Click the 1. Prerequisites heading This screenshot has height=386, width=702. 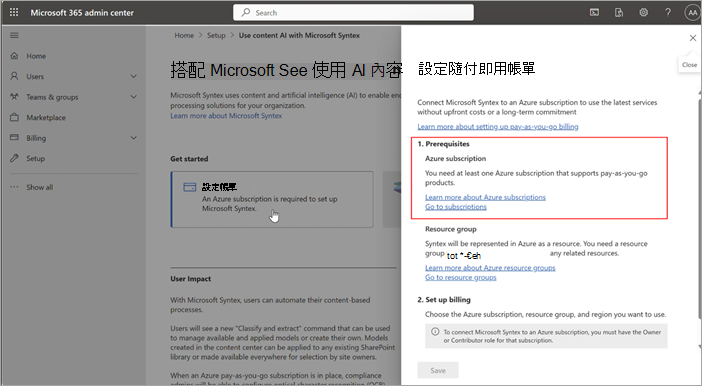[443, 144]
